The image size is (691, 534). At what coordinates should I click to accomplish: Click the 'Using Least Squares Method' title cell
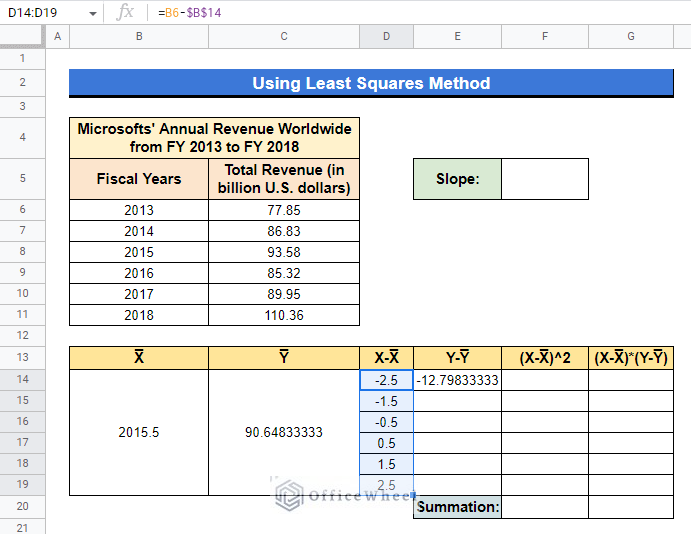(371, 83)
